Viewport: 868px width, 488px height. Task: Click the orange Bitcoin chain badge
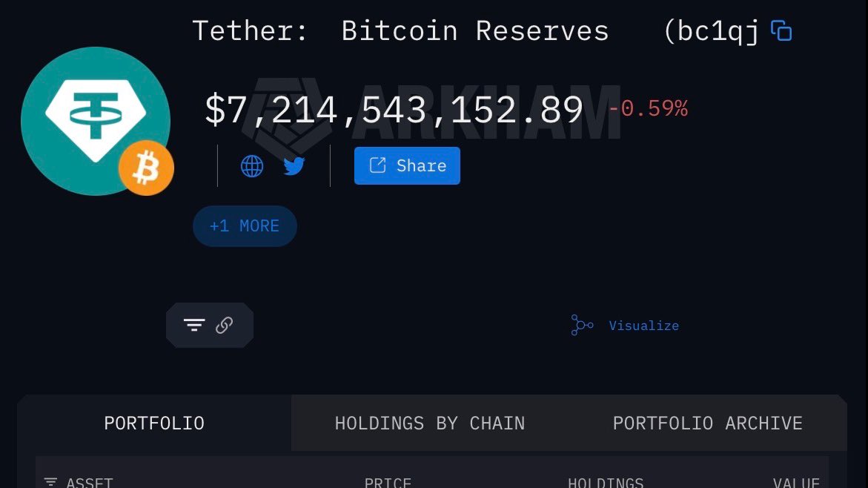click(146, 168)
